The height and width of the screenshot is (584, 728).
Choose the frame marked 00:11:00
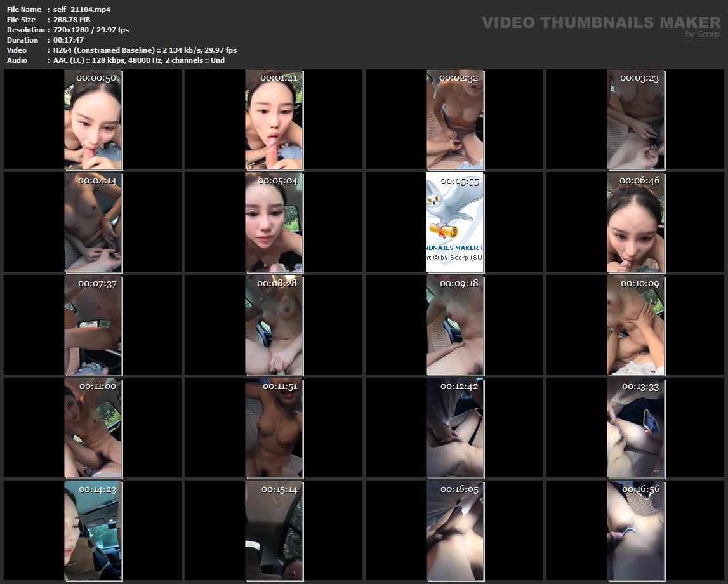tap(93, 428)
